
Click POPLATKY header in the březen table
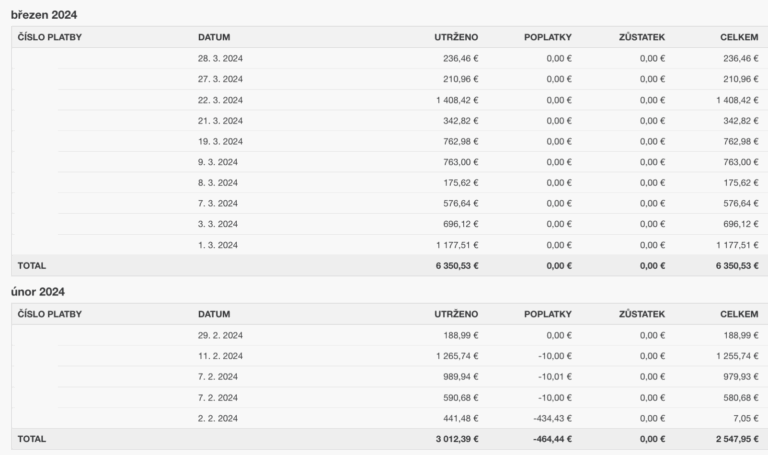click(x=548, y=37)
